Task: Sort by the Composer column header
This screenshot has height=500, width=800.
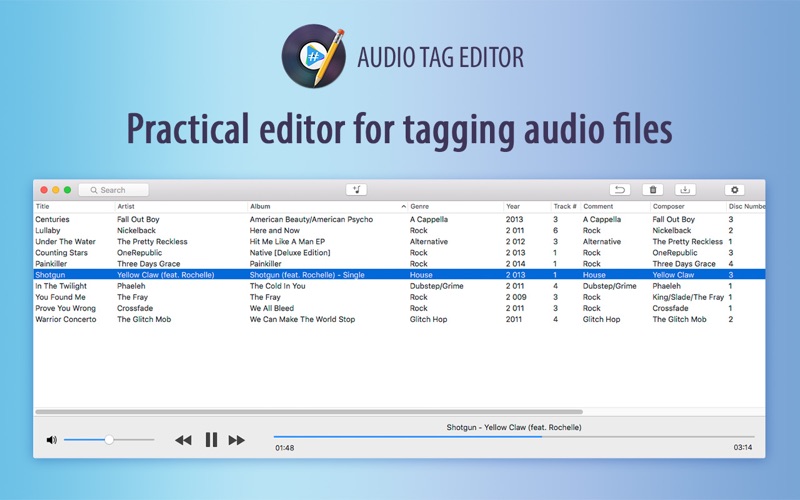Action: pyautogui.click(x=668, y=207)
